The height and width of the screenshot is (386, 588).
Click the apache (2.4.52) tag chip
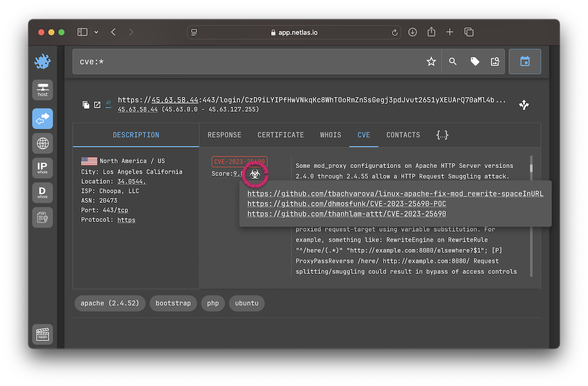click(109, 303)
